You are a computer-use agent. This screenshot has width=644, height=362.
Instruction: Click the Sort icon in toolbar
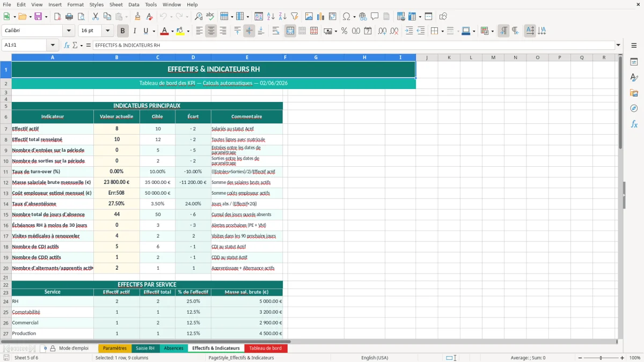(x=259, y=17)
